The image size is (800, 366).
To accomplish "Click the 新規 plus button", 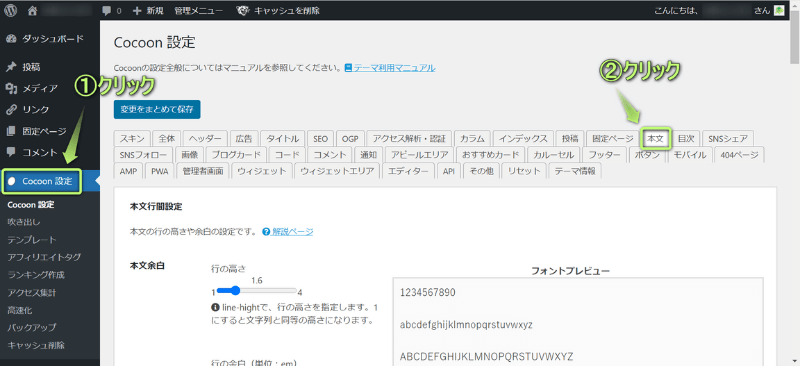I will (147, 10).
